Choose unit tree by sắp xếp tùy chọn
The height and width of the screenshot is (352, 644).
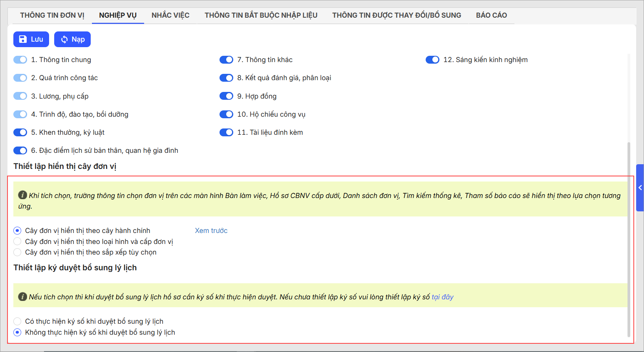pos(17,252)
